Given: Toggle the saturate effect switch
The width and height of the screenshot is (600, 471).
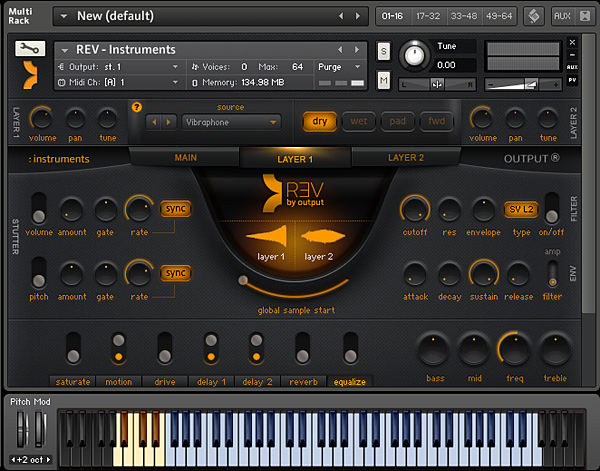Looking at the screenshot, I should pyautogui.click(x=73, y=348).
